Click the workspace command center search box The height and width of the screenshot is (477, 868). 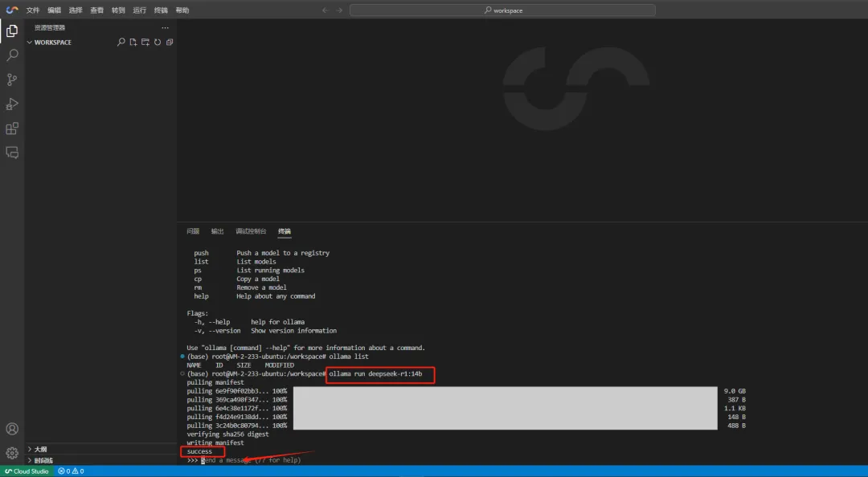pyautogui.click(x=502, y=10)
